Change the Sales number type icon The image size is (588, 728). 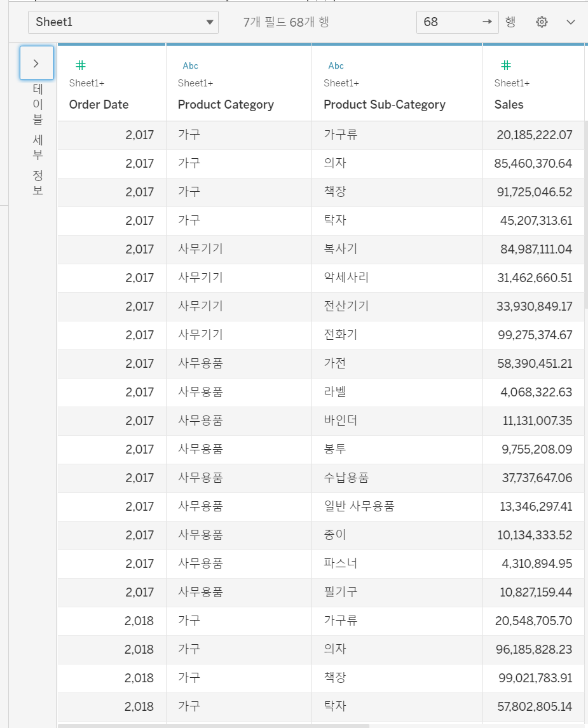(506, 65)
